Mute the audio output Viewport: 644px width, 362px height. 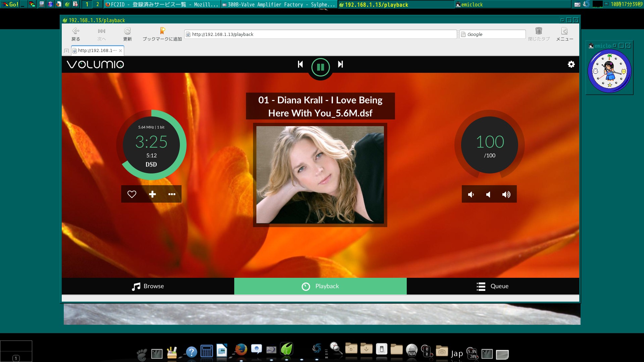(488, 195)
